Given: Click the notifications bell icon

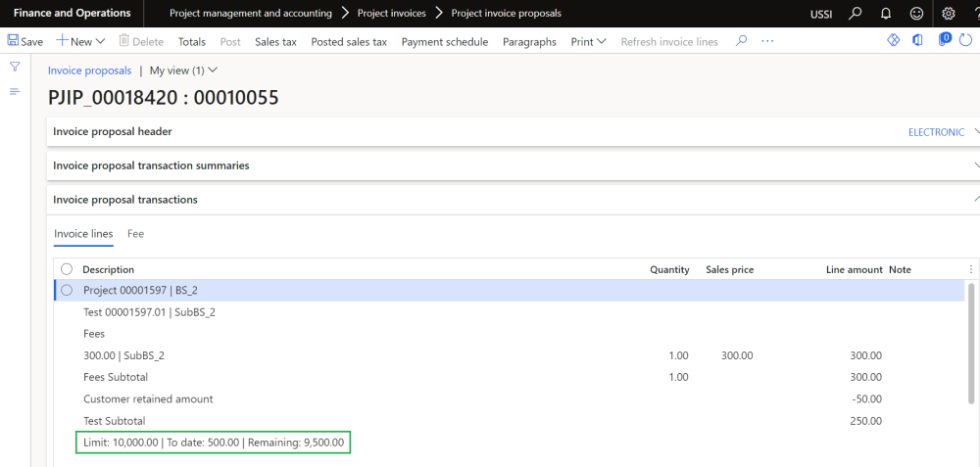Looking at the screenshot, I should (886, 14).
